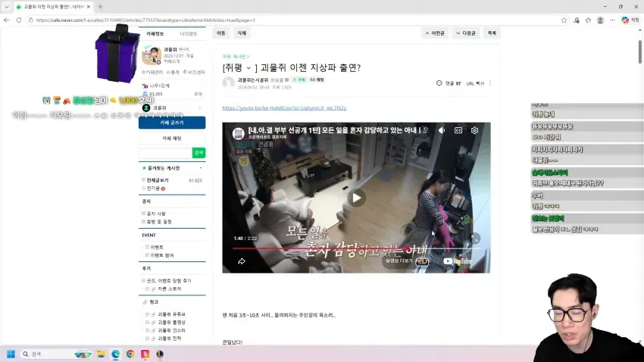The image size is (644, 362).
Task: Open 괴물쥐 풀영상 link
Action: [x=172, y=323]
